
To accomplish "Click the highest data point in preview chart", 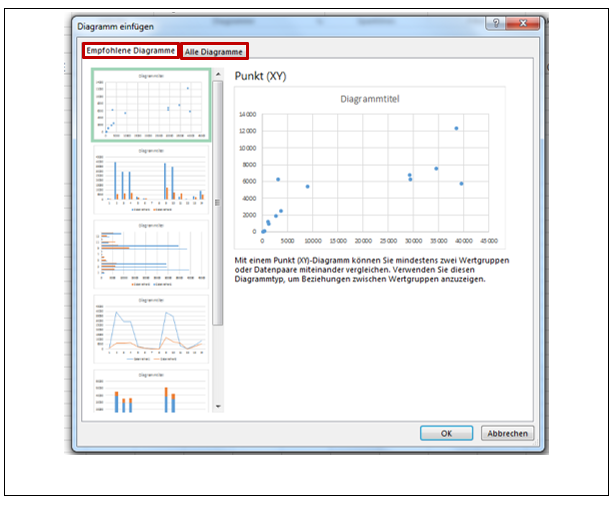I will coord(456,128).
